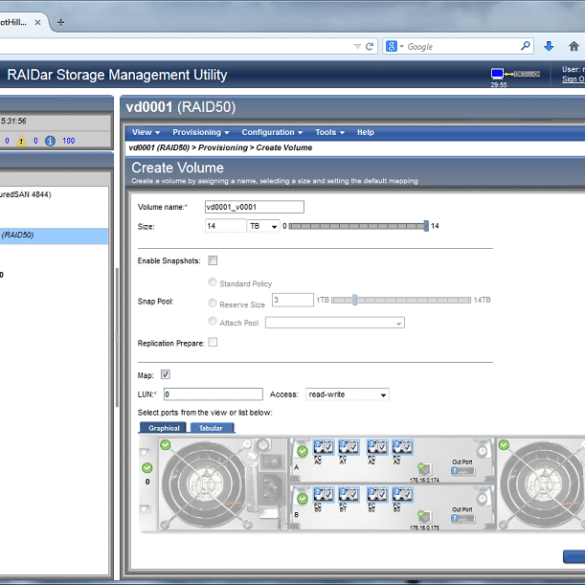Click enclosure 0 green status icon

tap(147, 468)
